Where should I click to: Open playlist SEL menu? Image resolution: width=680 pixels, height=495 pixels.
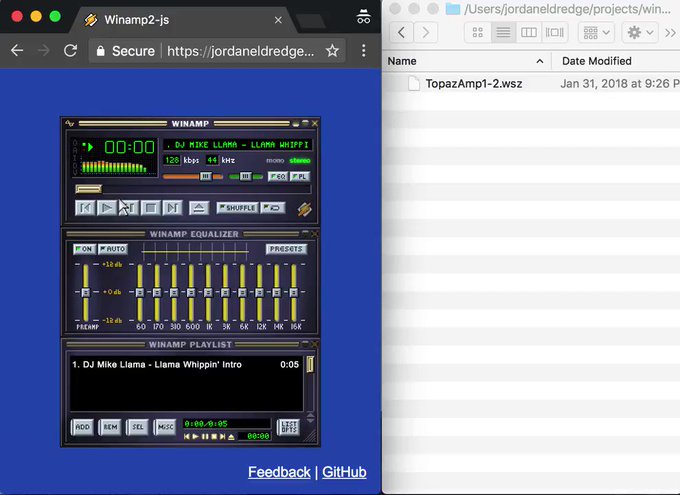[137, 427]
